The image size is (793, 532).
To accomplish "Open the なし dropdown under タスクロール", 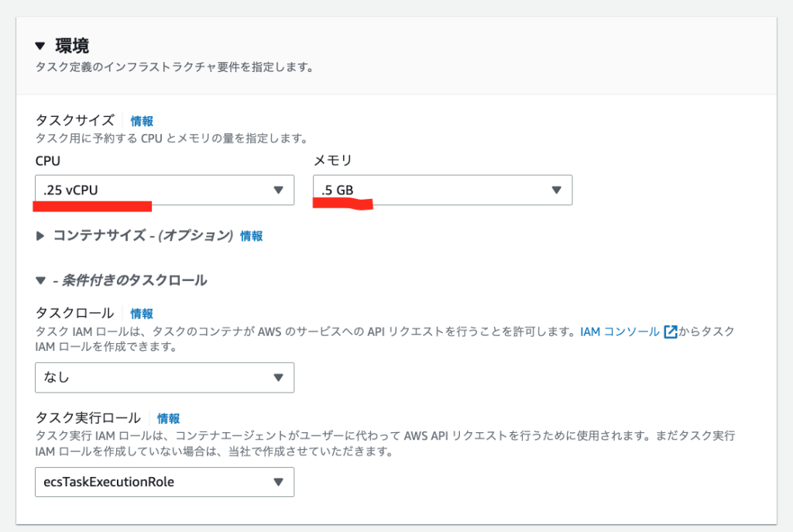I will tap(155, 378).
